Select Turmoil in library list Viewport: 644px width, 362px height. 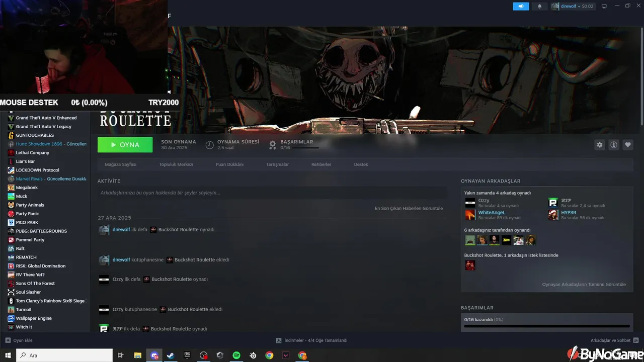(x=24, y=310)
